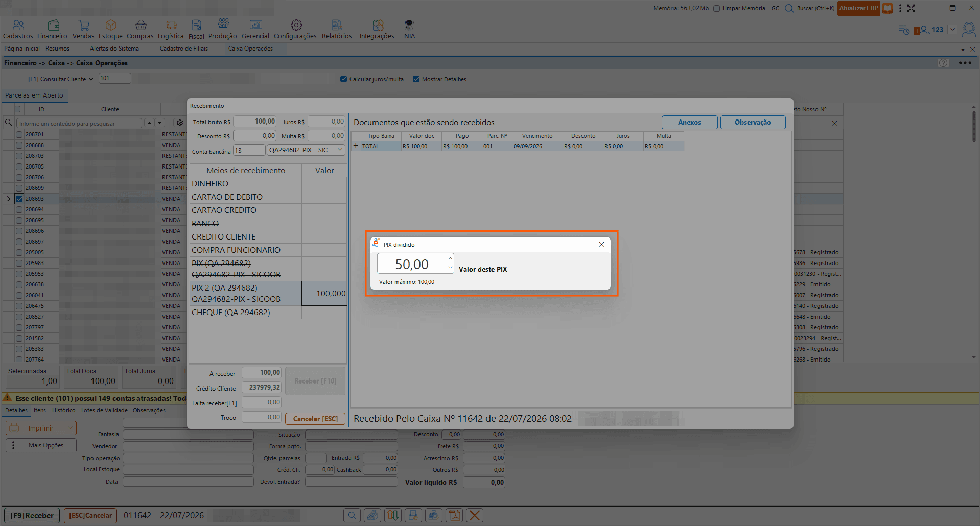Click the Buscar magnifier icon in title bar
The height and width of the screenshot is (526, 980).
[x=789, y=8]
